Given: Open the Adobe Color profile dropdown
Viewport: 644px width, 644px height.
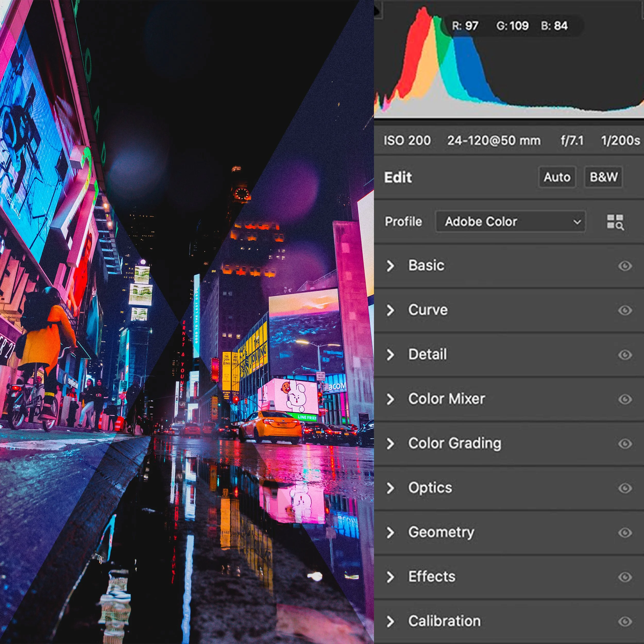Looking at the screenshot, I should click(510, 222).
